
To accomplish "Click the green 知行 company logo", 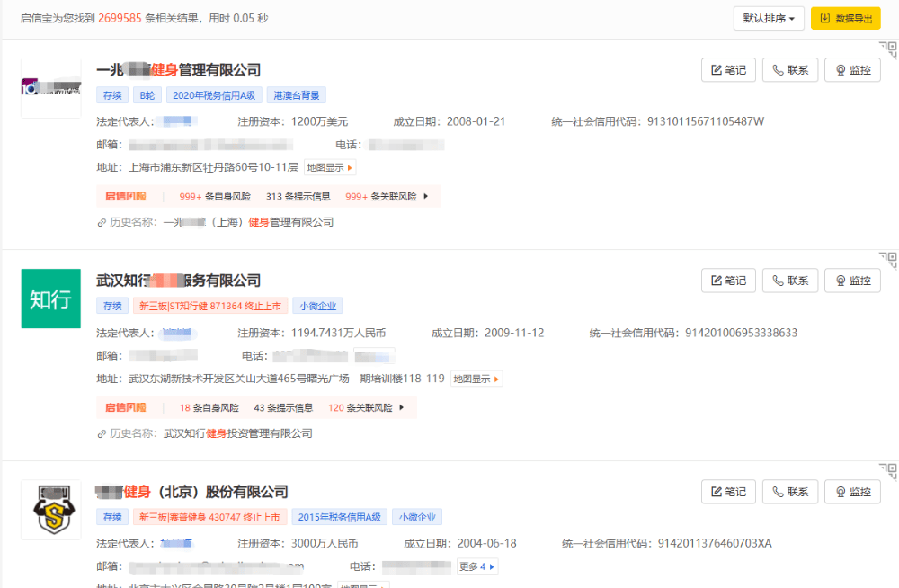I will point(50,298).
